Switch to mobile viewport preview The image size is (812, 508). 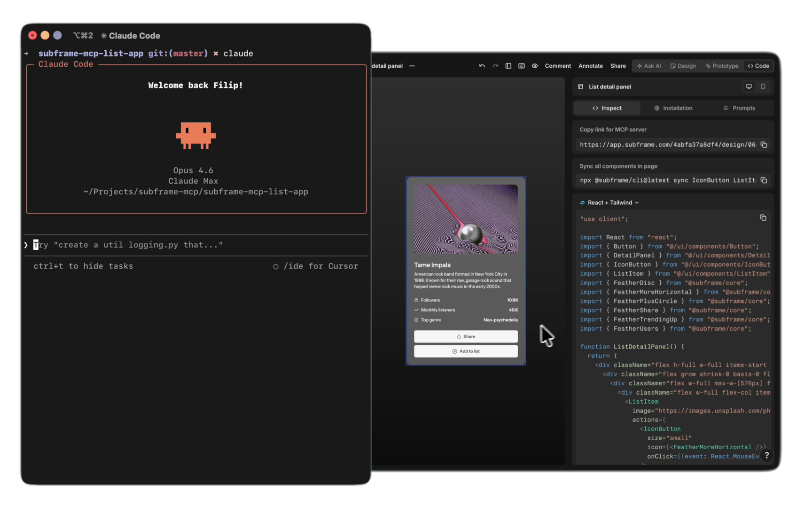[763, 87]
